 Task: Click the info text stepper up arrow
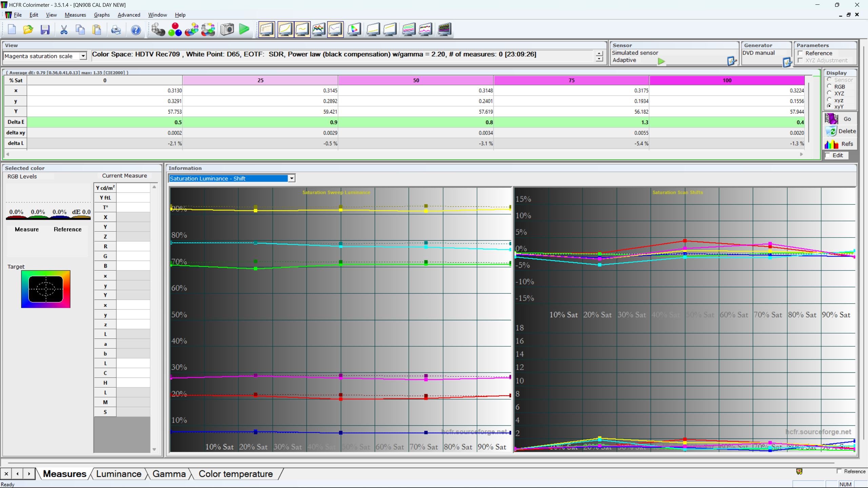point(599,53)
